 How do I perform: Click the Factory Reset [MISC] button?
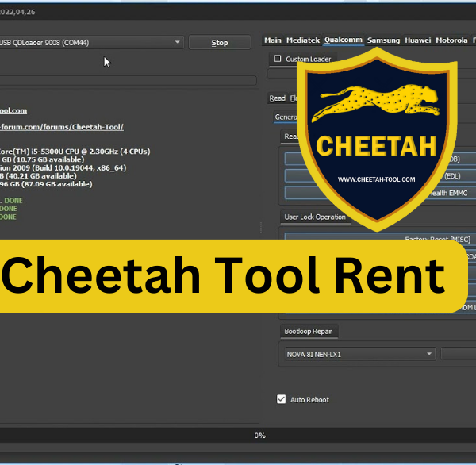(x=380, y=237)
